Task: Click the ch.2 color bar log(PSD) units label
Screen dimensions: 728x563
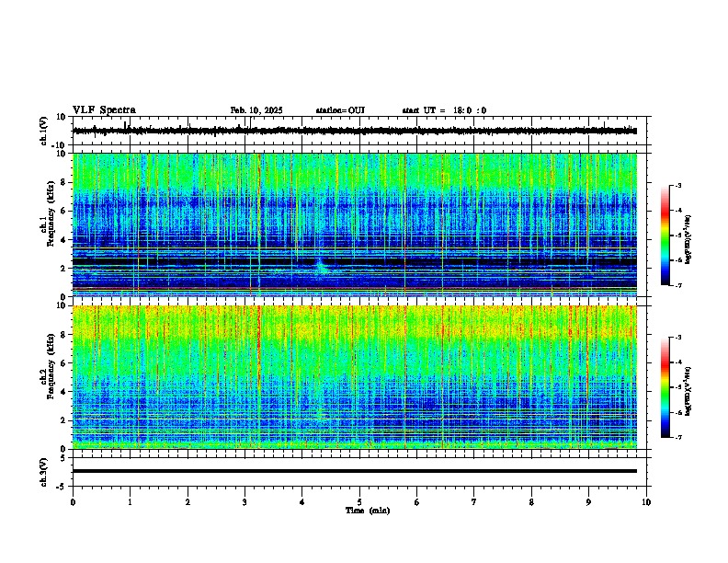Action: click(x=688, y=391)
